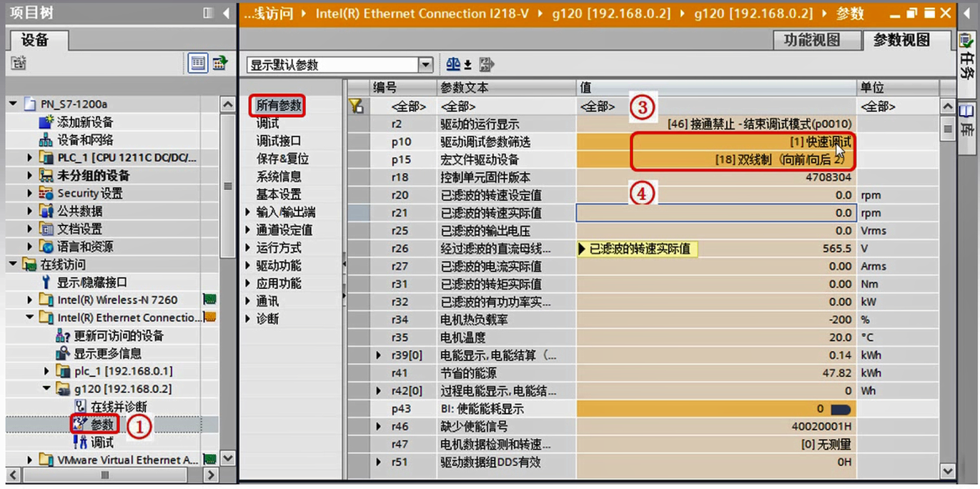Toggle the p43 BI enable energy display switch

tap(840, 409)
